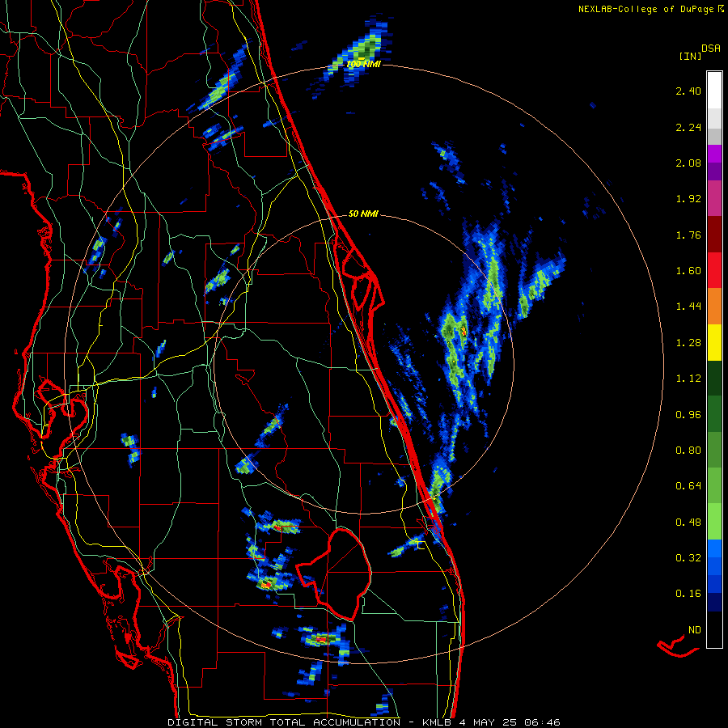Pick the lightest green swatch beside 0.48
Viewport: 728px width, 728px height.
click(x=714, y=522)
